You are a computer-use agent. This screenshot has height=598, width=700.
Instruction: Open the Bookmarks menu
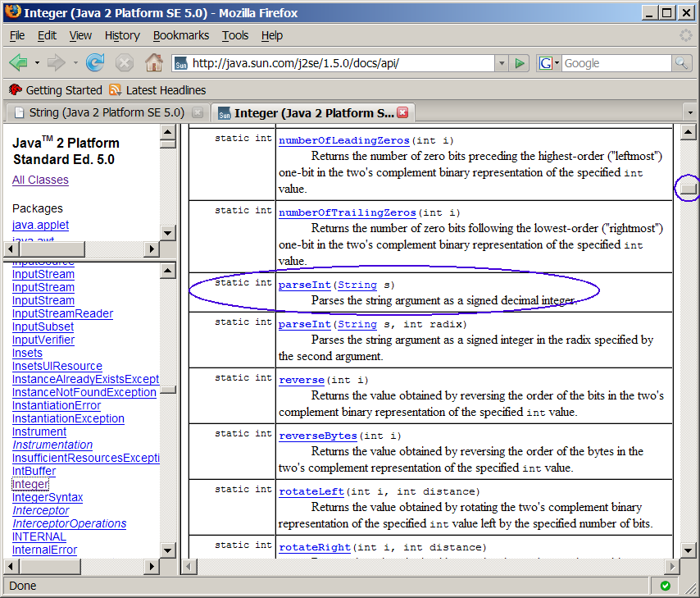click(181, 36)
